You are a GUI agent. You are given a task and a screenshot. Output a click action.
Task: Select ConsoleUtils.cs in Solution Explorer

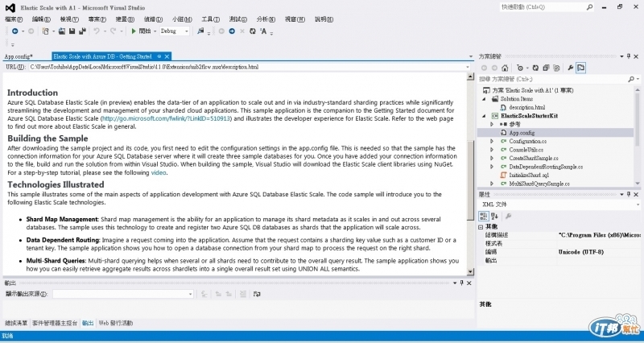tap(526, 150)
